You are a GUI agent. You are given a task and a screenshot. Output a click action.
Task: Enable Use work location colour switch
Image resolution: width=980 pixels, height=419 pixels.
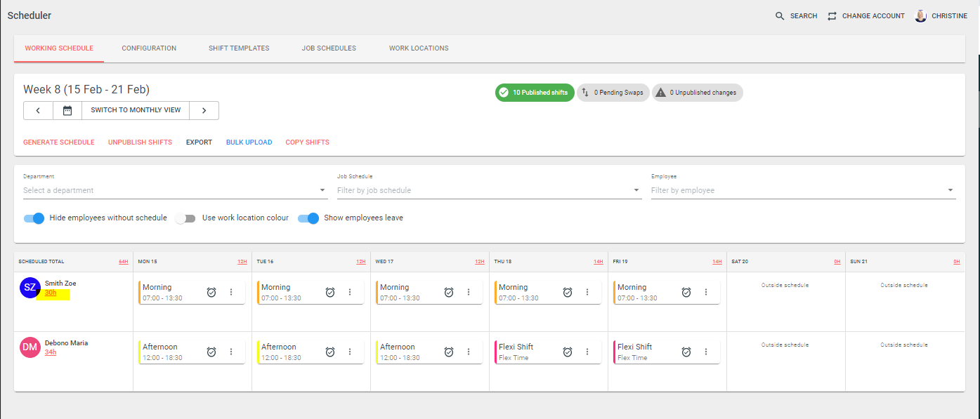[x=185, y=218]
